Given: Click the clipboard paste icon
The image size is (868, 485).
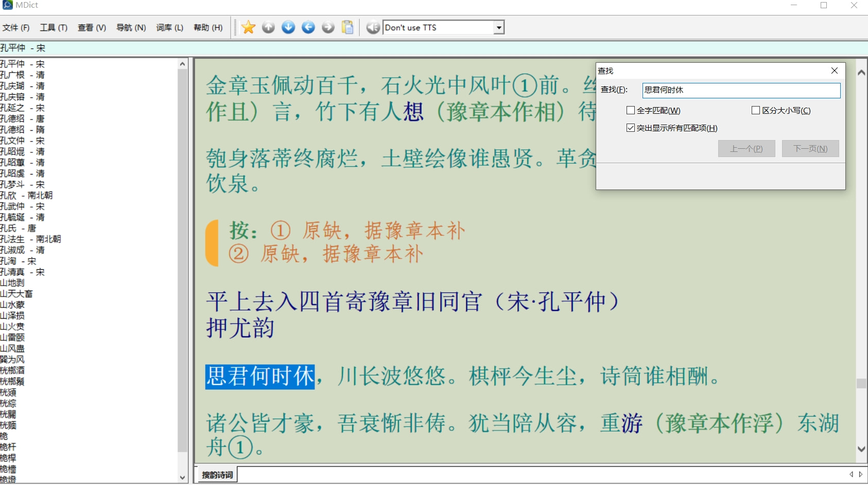Looking at the screenshot, I should pos(348,27).
